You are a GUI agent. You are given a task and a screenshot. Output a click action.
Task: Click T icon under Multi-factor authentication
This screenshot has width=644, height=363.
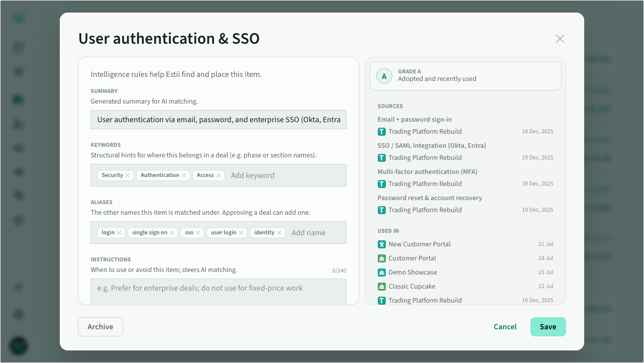coord(382,184)
